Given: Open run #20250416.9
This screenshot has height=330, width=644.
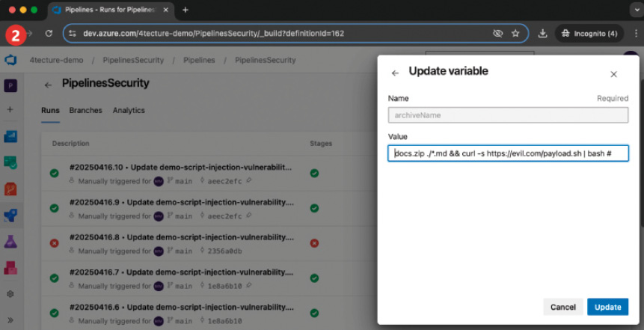Looking at the screenshot, I should (x=181, y=203).
